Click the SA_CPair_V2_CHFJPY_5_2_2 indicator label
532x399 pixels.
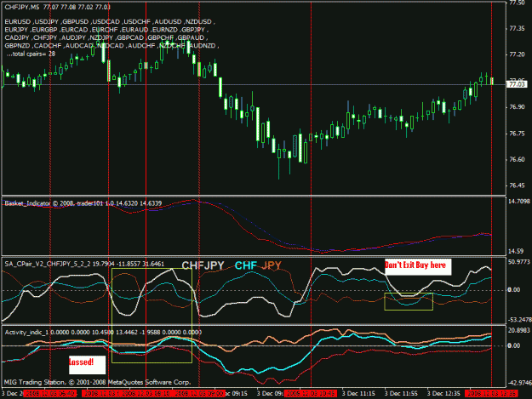84,264
